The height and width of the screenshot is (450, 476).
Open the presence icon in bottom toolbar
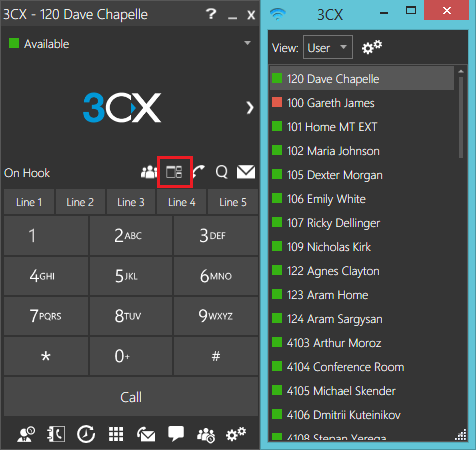26,434
